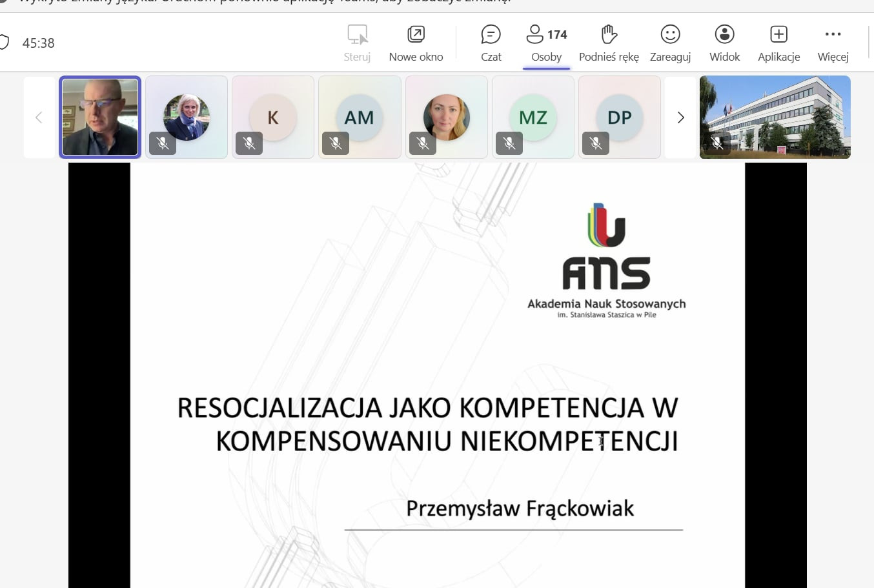Image resolution: width=874 pixels, height=588 pixels.
Task: Select participant DP tile
Action: tap(619, 117)
